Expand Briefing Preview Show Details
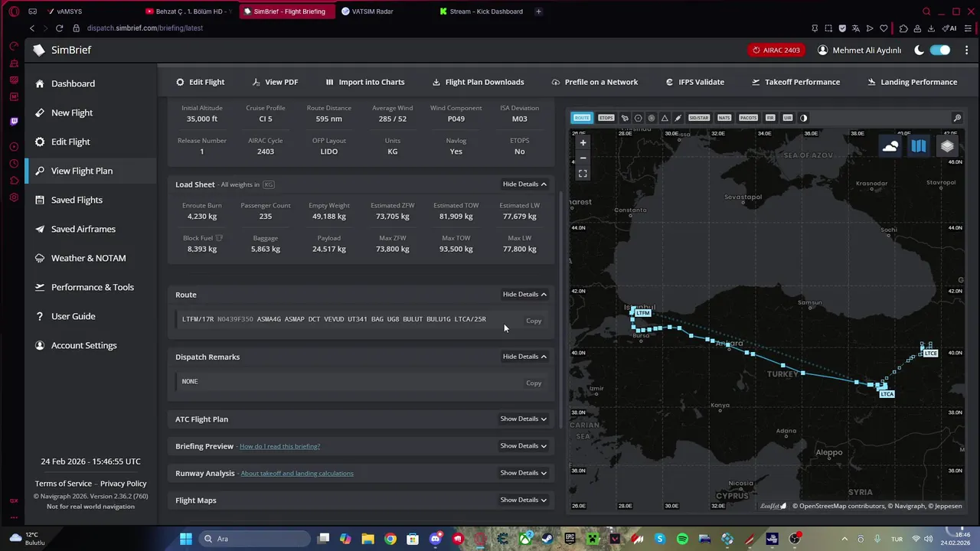This screenshot has height=551, width=980. (x=524, y=446)
